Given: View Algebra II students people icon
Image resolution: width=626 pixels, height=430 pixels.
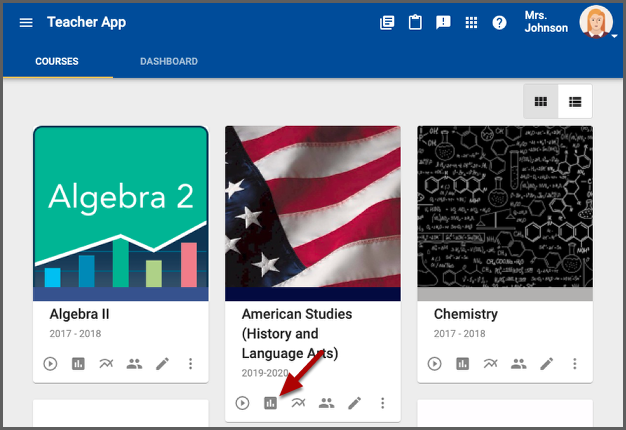Looking at the screenshot, I should tap(134, 363).
